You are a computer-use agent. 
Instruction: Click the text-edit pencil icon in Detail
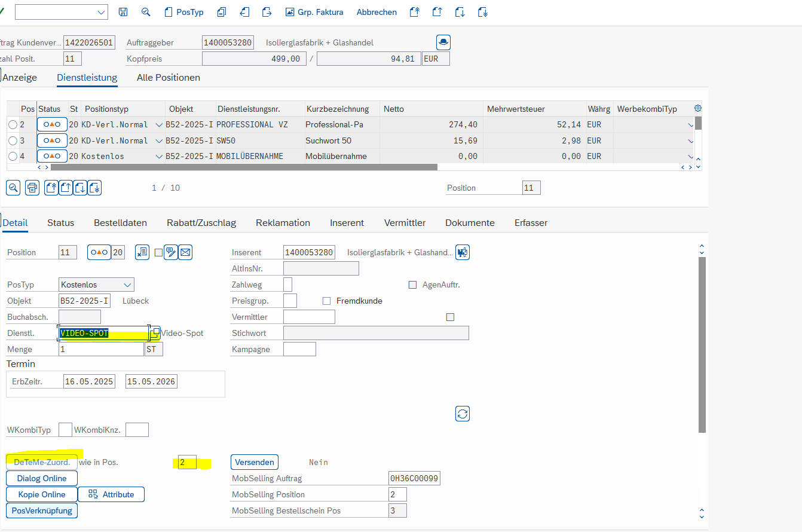coord(171,252)
